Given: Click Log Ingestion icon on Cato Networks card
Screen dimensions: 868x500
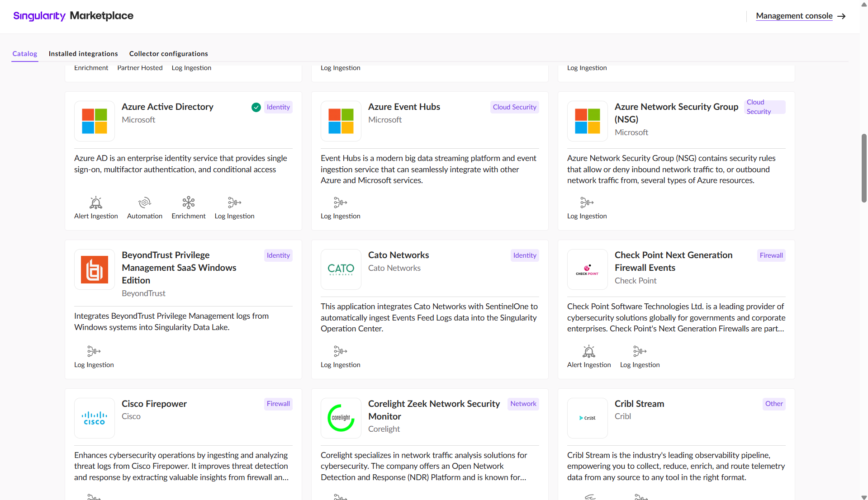Looking at the screenshot, I should point(340,351).
